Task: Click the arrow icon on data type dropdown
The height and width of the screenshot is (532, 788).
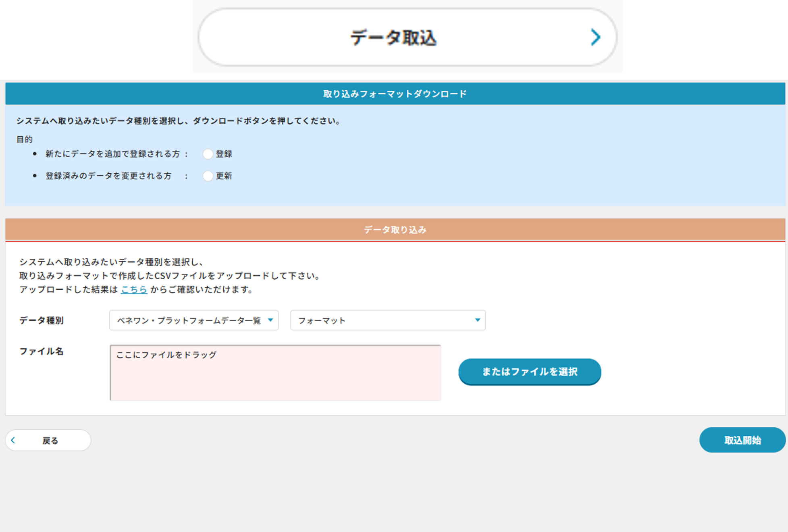Action: (x=270, y=320)
